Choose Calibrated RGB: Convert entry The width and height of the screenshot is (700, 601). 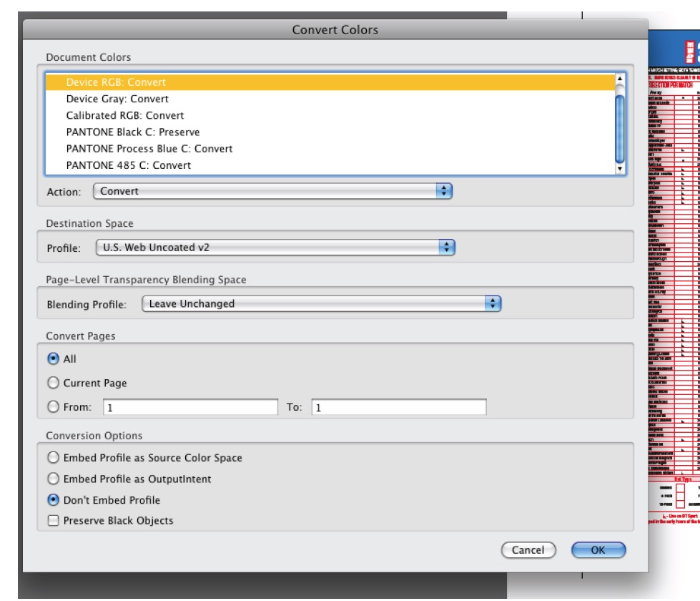click(x=124, y=115)
